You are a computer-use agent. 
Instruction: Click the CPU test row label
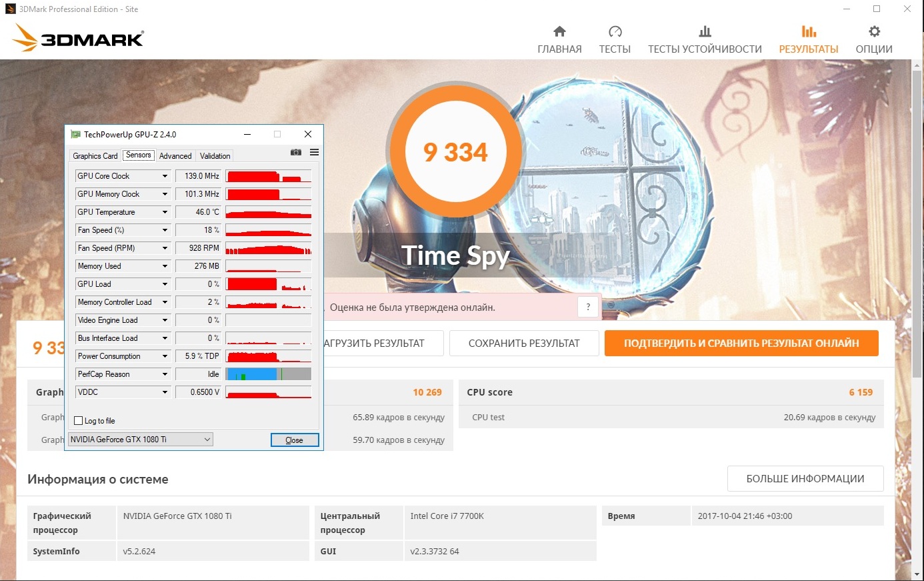tap(489, 418)
